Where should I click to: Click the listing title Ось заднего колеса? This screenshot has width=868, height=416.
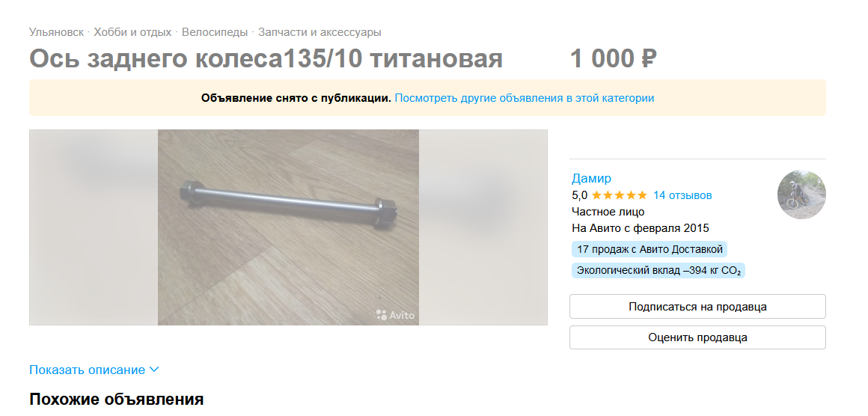pos(266,58)
